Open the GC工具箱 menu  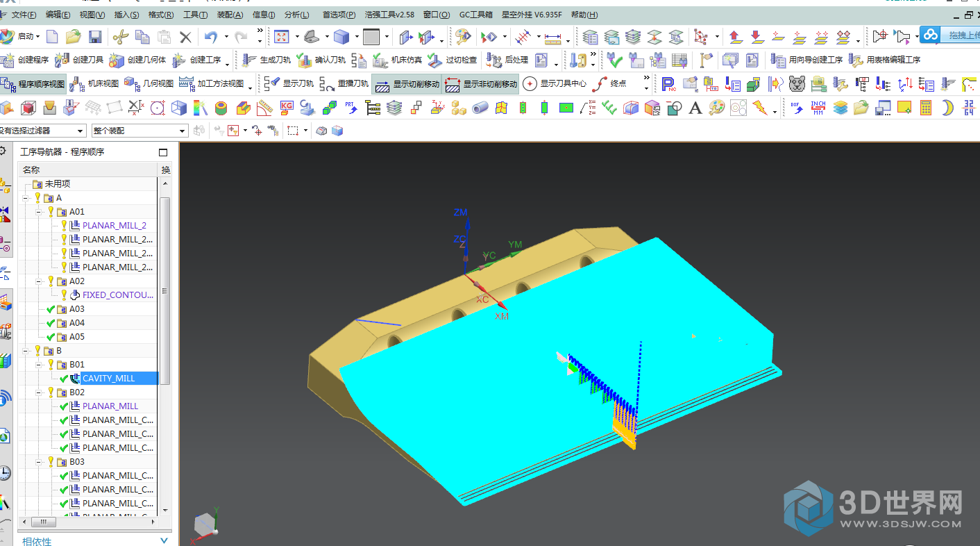(x=478, y=15)
